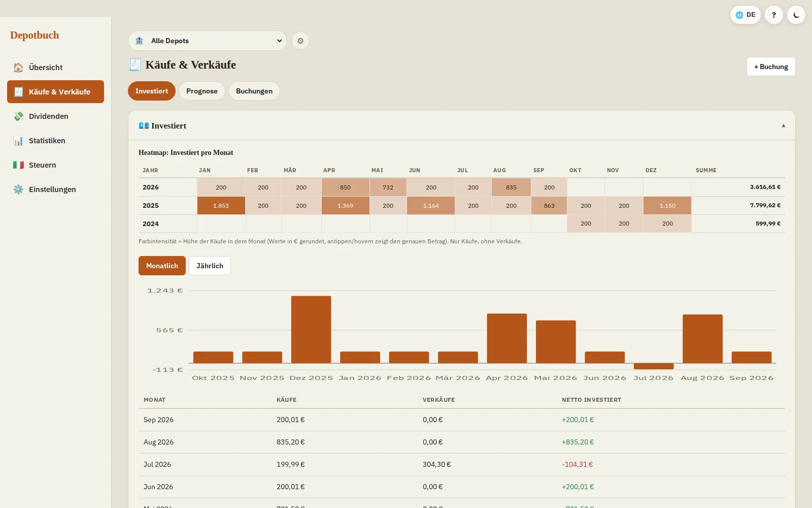Toggle dark mode with moon icon
This screenshot has width=812, height=508.
click(x=796, y=15)
